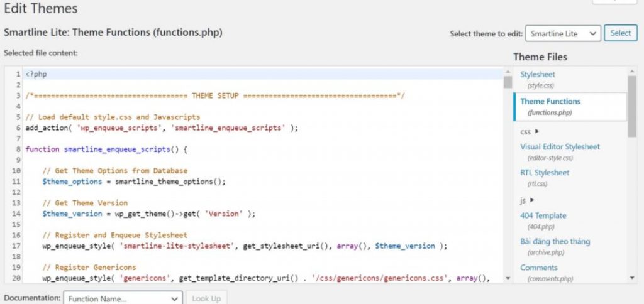Open the RTL Stylesheet file

pyautogui.click(x=545, y=173)
